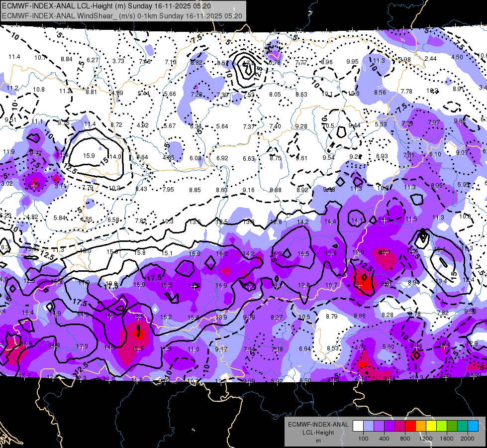This screenshot has height=448, width=487.
Task: Click the 0.699 grid value
Action: coord(474,375)
